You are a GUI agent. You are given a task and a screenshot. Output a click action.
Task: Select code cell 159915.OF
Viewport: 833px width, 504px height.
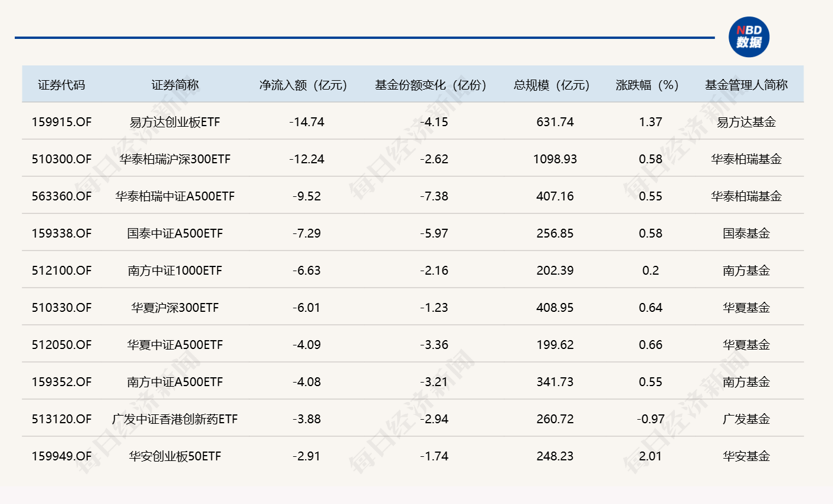[x=61, y=122]
